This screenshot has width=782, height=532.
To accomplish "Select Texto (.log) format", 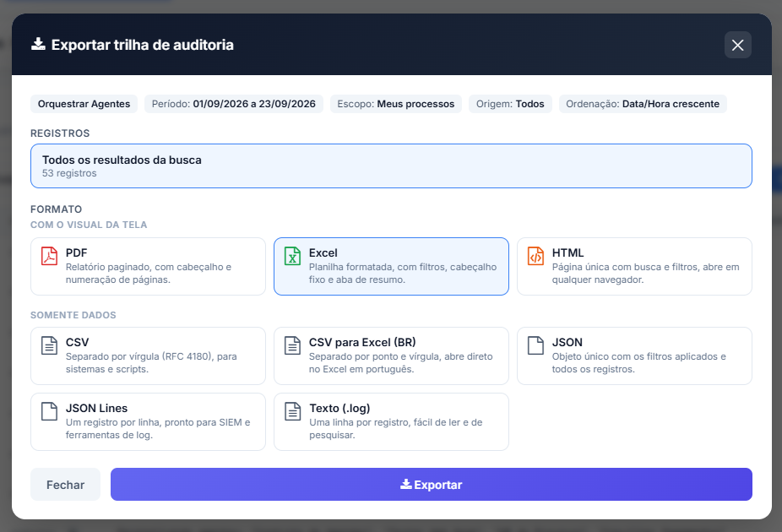I will (391, 422).
